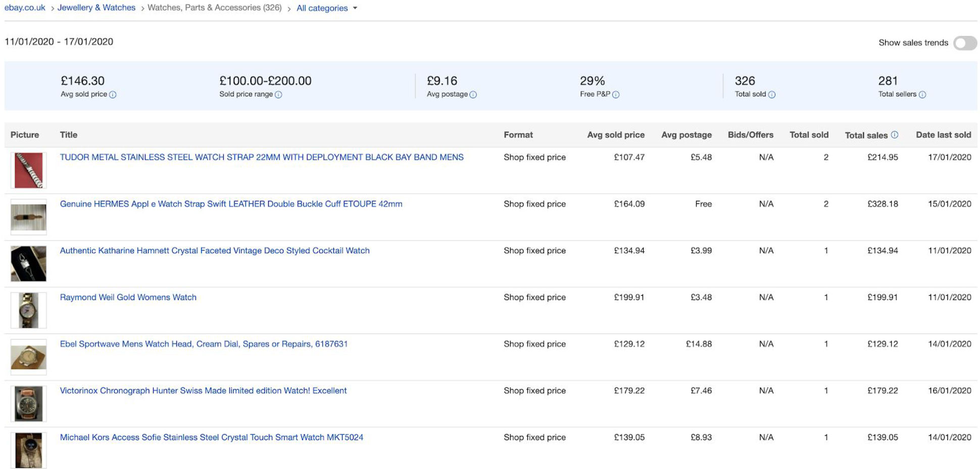Click the £146.30 average sold price value
Viewport: 980px width, 469px height.
click(x=83, y=81)
